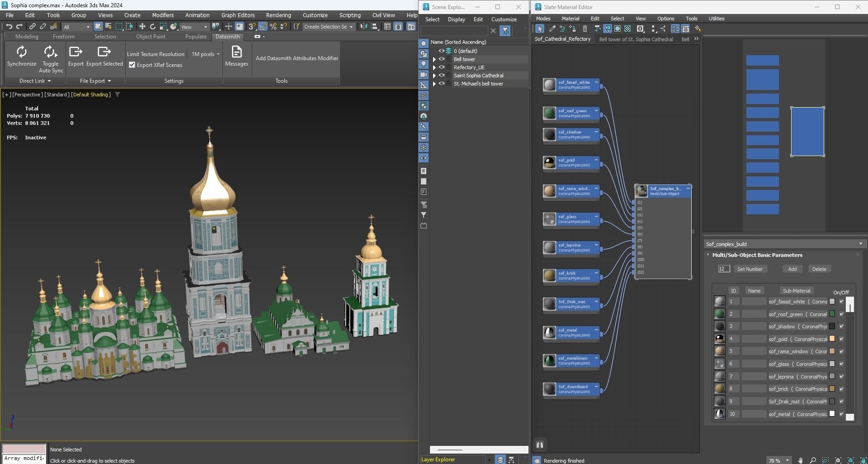Click the Slate pan hand tool

pos(800,460)
